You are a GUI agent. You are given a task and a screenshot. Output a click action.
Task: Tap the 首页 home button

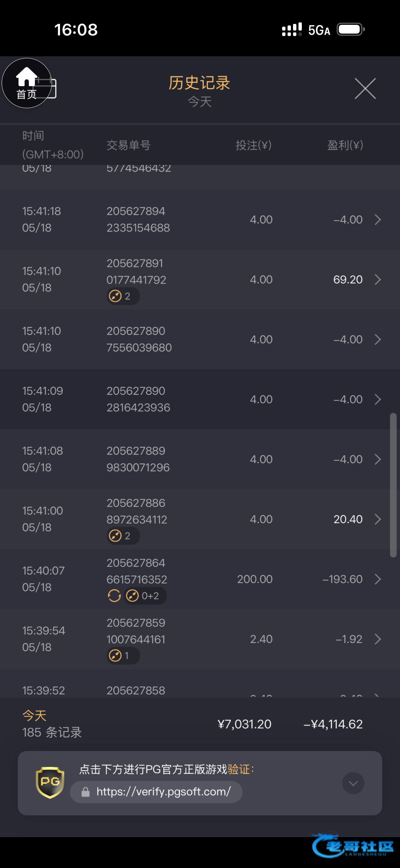pos(27,83)
